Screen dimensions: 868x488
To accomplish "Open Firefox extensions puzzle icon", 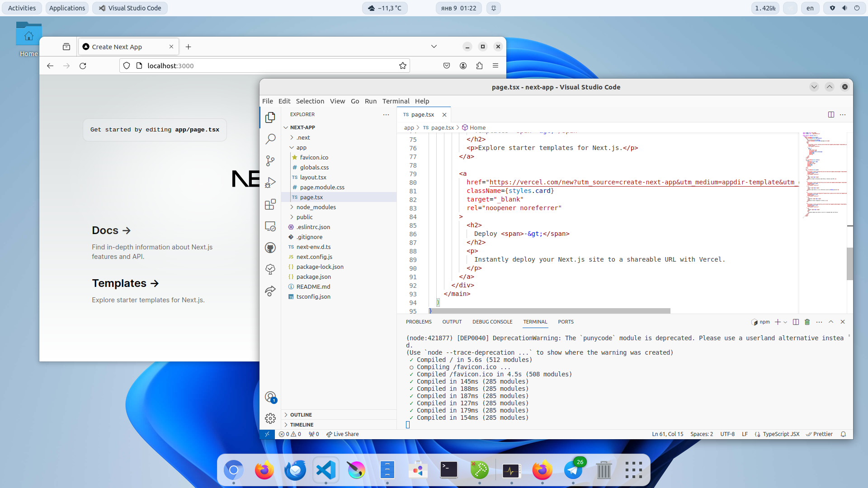I will pos(479,66).
